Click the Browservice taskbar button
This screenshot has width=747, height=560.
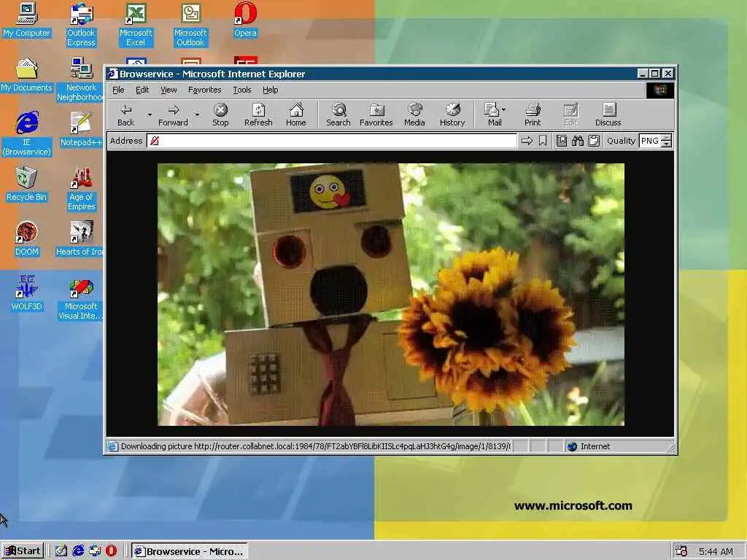(x=189, y=551)
